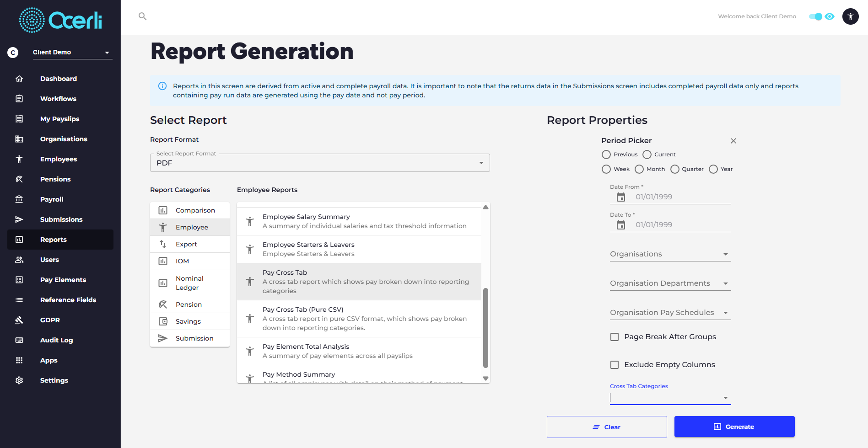
Task: Open the Comparison report category
Action: pyautogui.click(x=190, y=210)
